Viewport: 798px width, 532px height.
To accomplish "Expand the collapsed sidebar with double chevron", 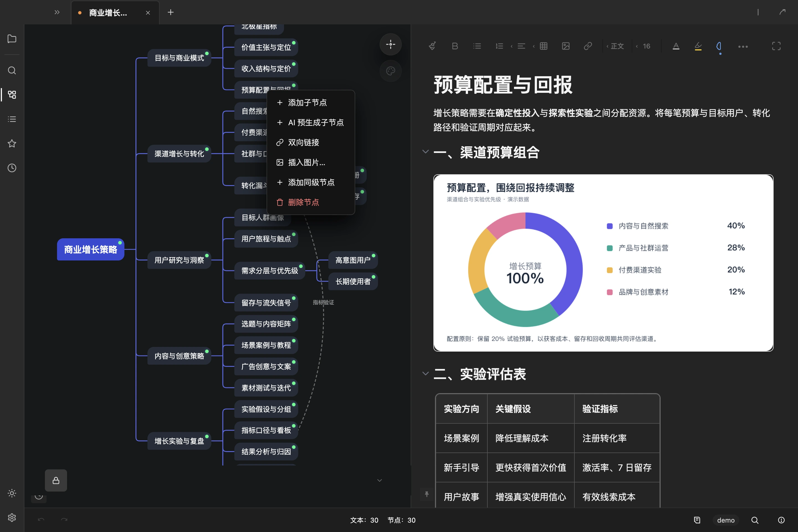I will [x=57, y=12].
